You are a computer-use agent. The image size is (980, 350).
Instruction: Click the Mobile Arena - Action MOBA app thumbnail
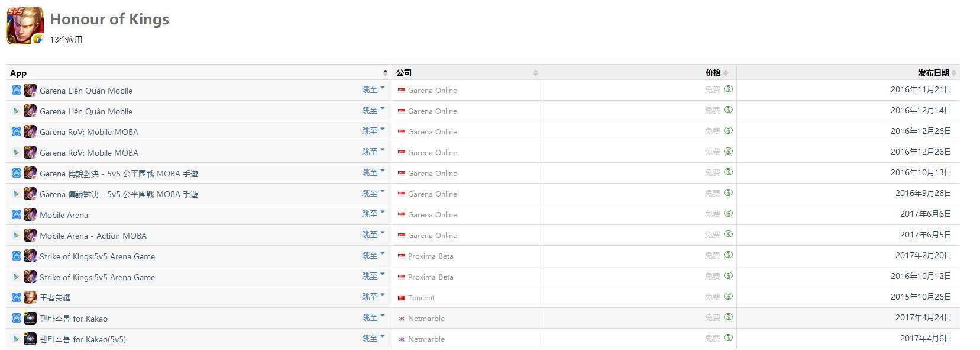30,235
